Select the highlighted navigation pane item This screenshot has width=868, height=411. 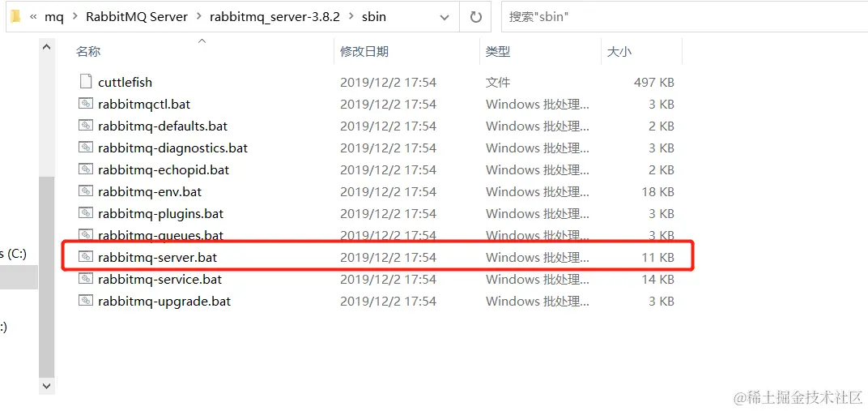click(x=19, y=277)
